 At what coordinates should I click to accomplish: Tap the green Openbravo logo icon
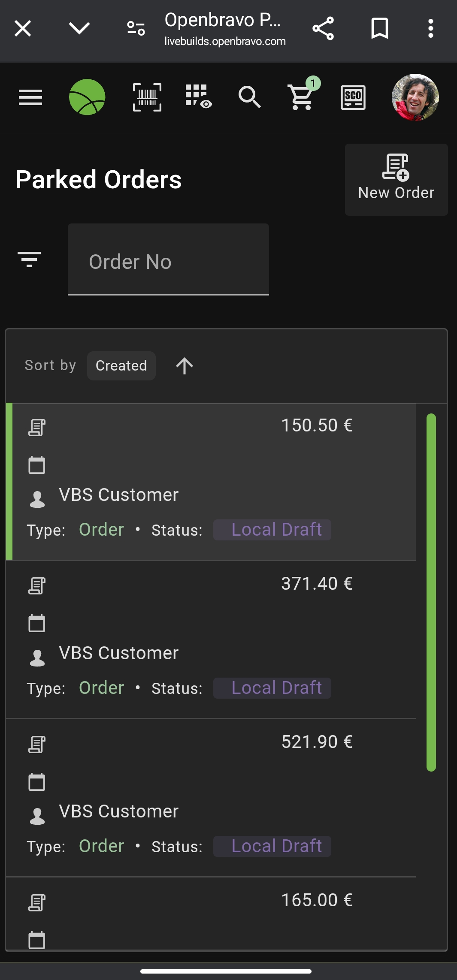click(87, 97)
